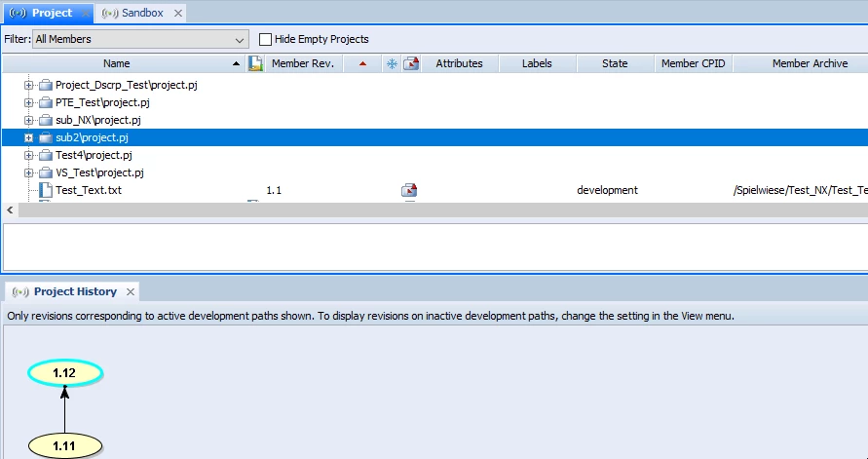Select revision node 1.12
868x459 pixels.
(x=64, y=373)
